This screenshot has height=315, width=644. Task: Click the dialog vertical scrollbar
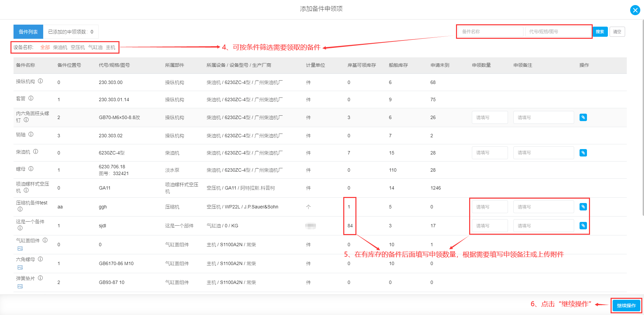(643, 117)
